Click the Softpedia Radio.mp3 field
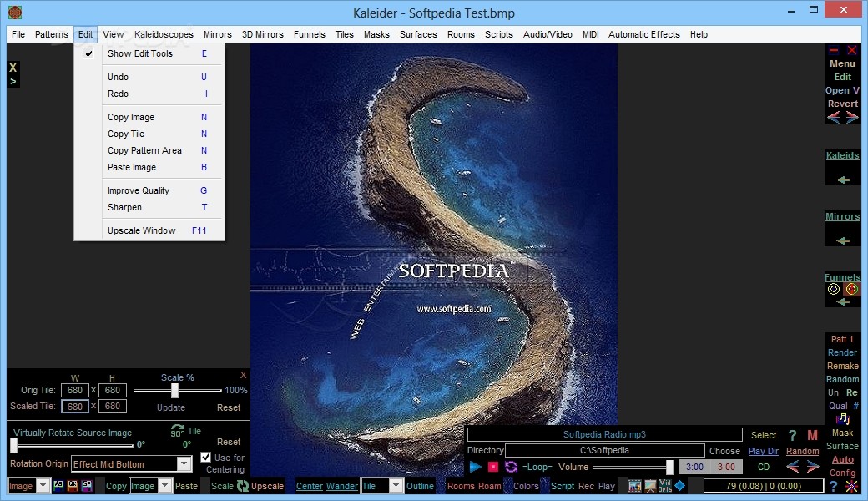Image resolution: width=868 pixels, height=501 pixels. [x=604, y=434]
